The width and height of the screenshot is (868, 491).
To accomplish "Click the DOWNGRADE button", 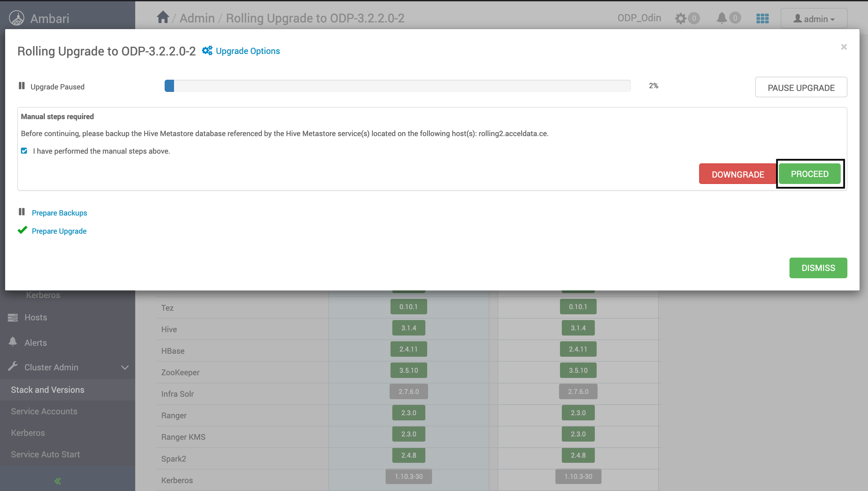I will [738, 174].
